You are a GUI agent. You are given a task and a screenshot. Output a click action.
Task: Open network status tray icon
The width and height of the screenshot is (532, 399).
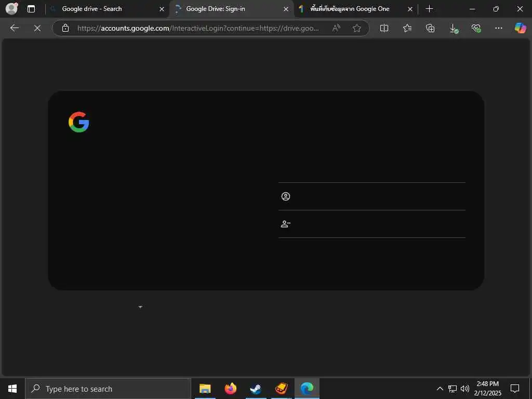(x=453, y=389)
